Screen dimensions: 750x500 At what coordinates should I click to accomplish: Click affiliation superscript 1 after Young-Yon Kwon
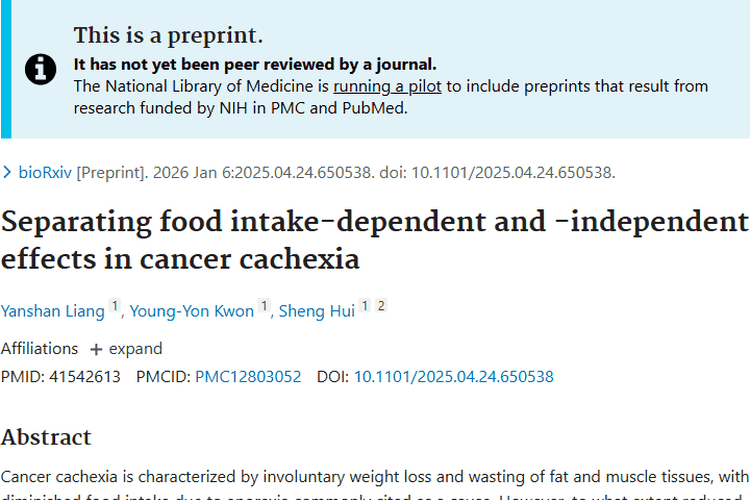tap(264, 307)
